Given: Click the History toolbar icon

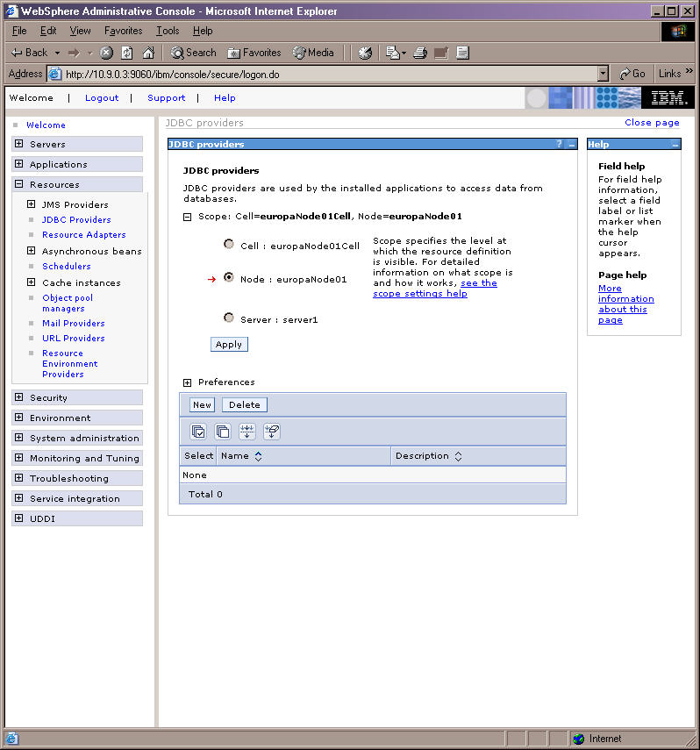Looking at the screenshot, I should coord(365,53).
